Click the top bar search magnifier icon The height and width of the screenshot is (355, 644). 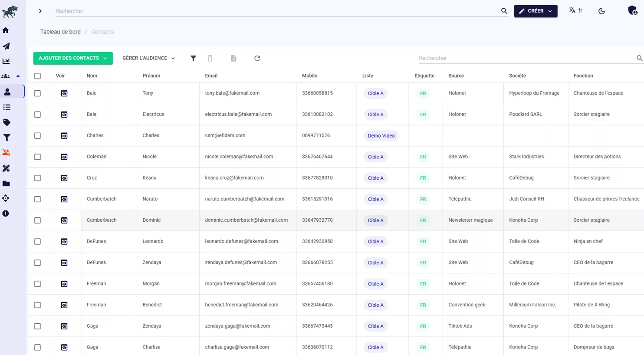[x=504, y=11]
